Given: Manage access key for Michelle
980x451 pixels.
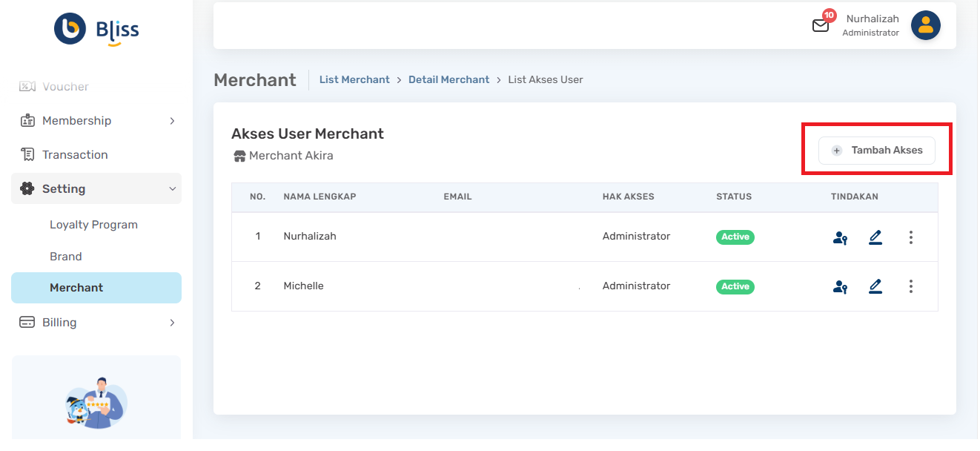Looking at the screenshot, I should click(840, 287).
